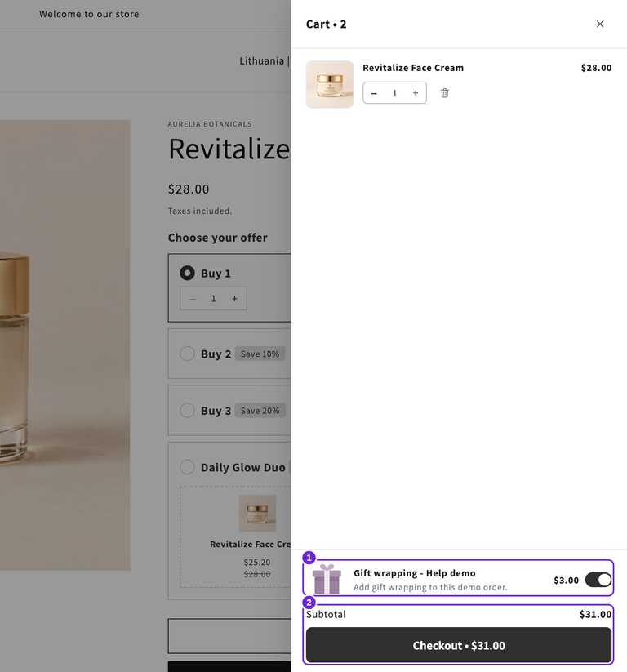Increase cart quantity of Revitalize Face Cream

click(416, 93)
